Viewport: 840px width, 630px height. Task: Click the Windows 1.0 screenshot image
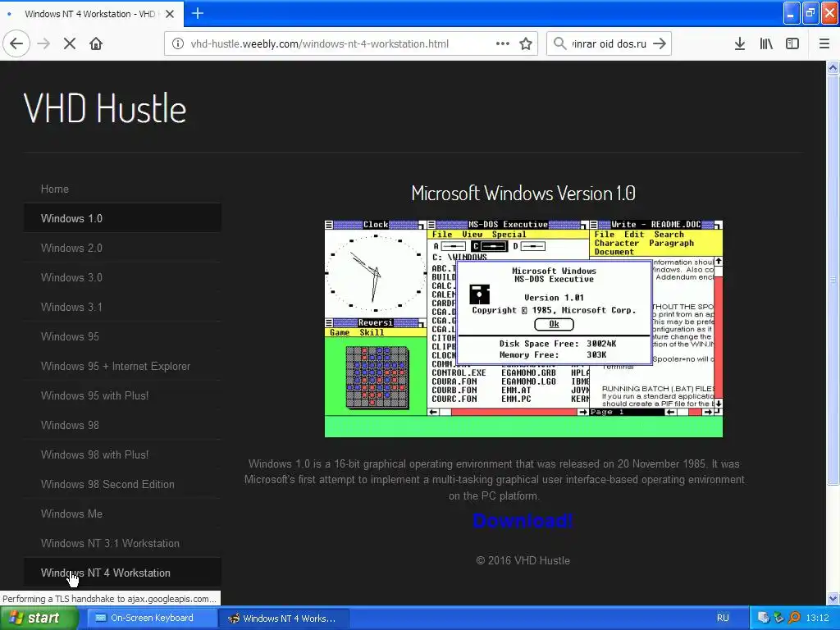click(x=523, y=328)
